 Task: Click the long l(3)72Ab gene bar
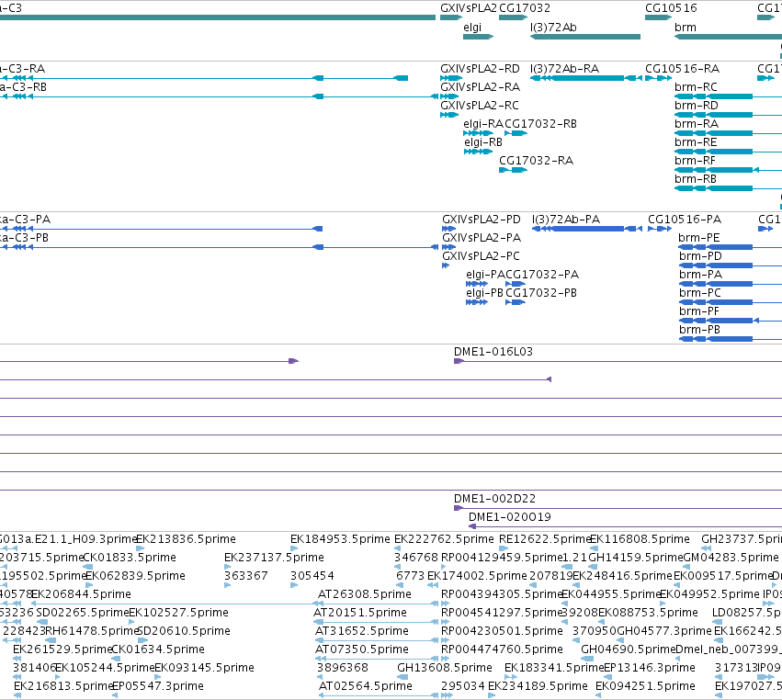click(x=585, y=37)
